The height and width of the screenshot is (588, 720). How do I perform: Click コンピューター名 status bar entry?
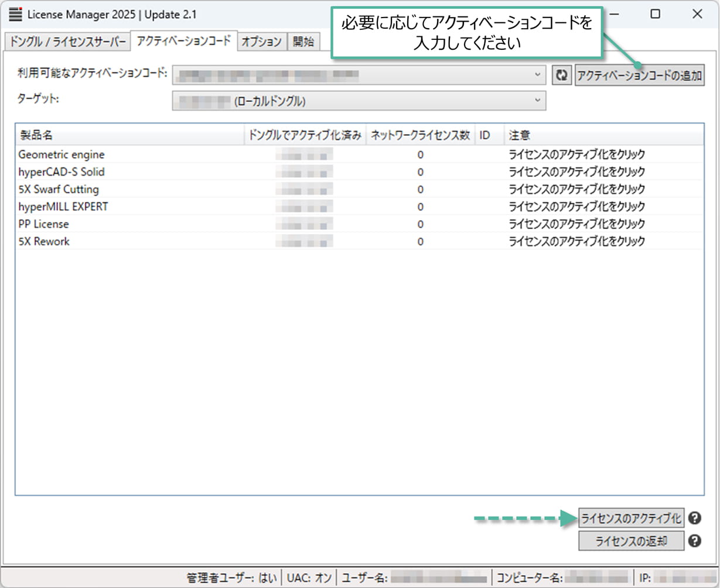pyautogui.click(x=562, y=577)
